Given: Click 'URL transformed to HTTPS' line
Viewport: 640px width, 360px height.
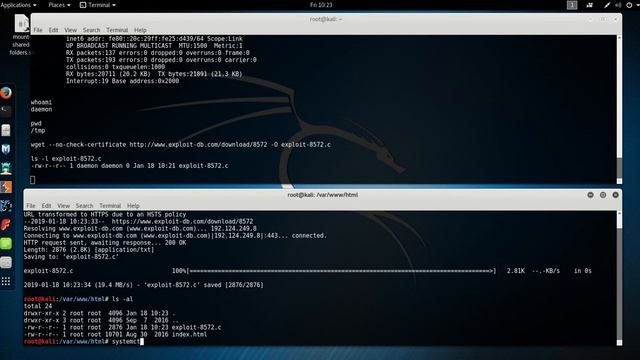Looking at the screenshot, I should [x=105, y=214].
